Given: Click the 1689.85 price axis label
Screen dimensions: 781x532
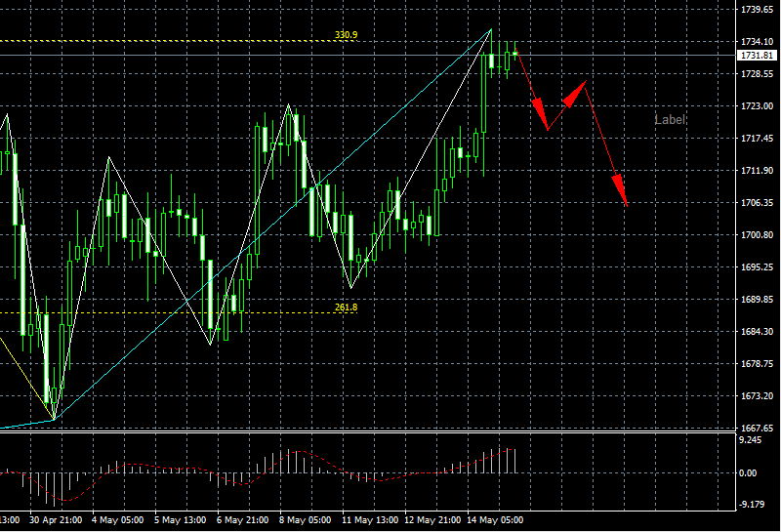Looking at the screenshot, I should point(758,300).
